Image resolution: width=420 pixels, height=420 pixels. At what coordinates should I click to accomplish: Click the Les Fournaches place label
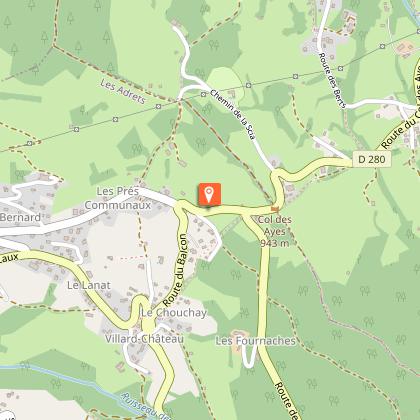coord(256,341)
